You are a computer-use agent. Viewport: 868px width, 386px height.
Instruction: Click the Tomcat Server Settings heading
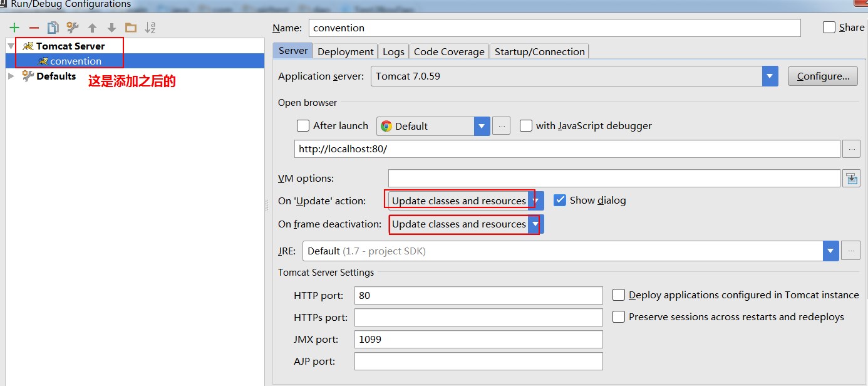326,273
